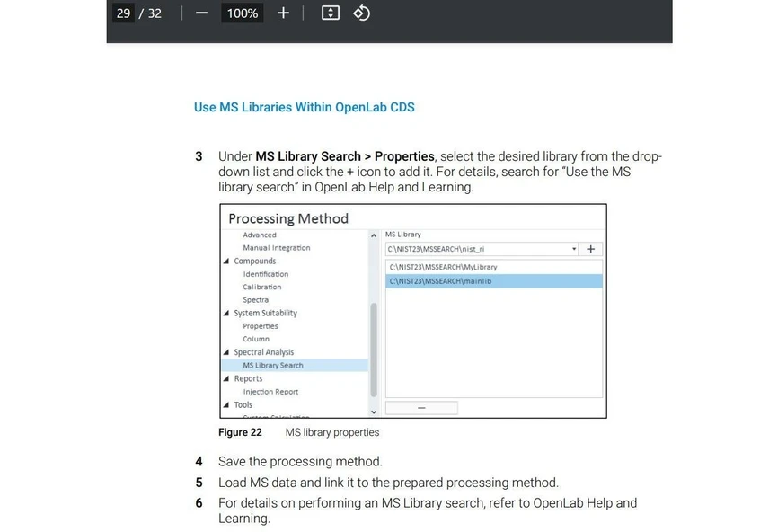
Task: Click the scroll-down arrow in the method tree
Action: pyautogui.click(x=375, y=410)
